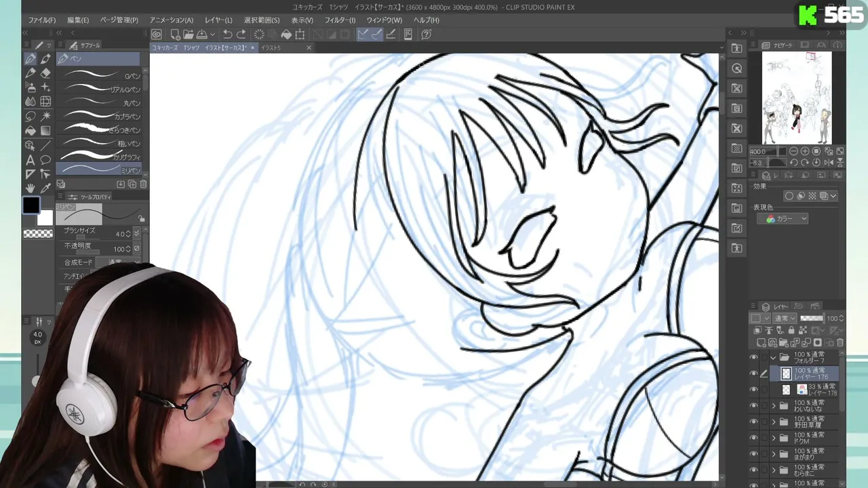This screenshot has height=488, width=868.
Task: Select the Figure line tool
Action: coord(45,145)
